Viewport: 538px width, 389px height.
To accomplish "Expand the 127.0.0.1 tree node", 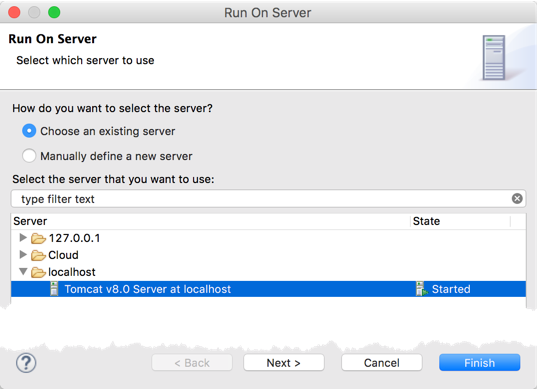I will click(x=23, y=237).
